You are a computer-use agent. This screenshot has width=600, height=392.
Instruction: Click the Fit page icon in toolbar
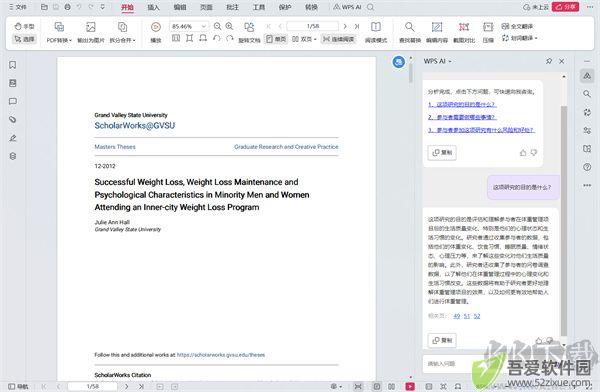(x=189, y=38)
